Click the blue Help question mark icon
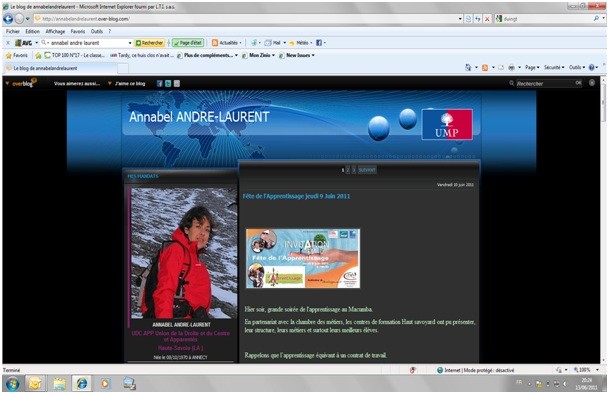The image size is (609, 394). (592, 68)
